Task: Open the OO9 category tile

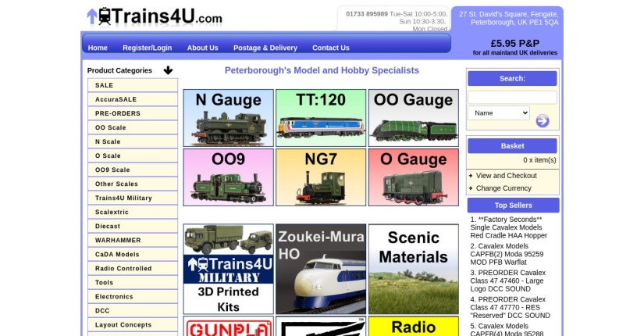Action: click(229, 177)
